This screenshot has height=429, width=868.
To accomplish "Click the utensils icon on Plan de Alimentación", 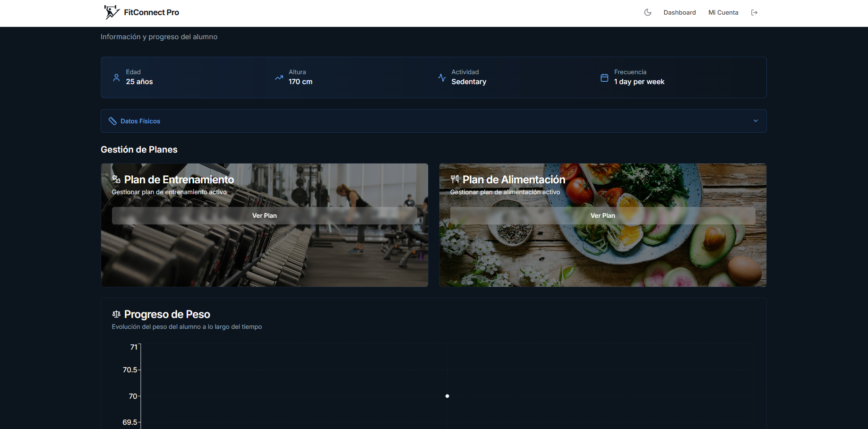I will point(455,179).
